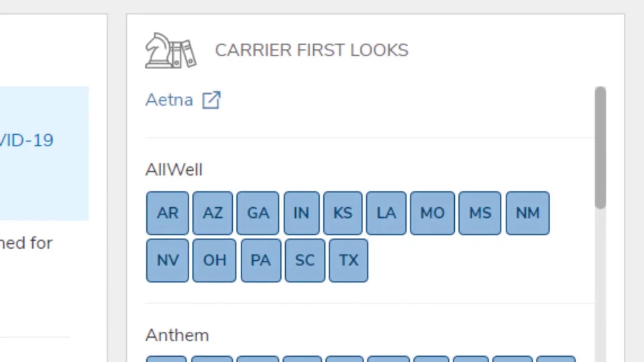644x362 pixels.
Task: Select the AR state button under AllWell
Action: 168,213
